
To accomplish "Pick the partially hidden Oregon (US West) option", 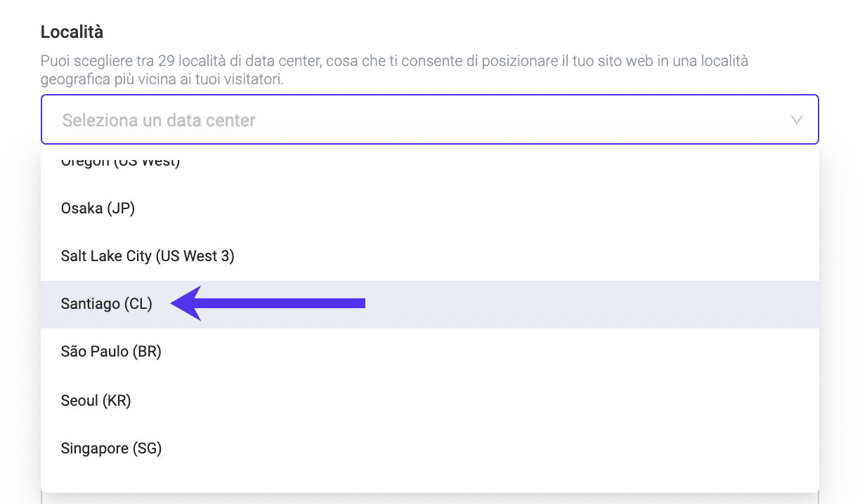I will pos(120,162).
